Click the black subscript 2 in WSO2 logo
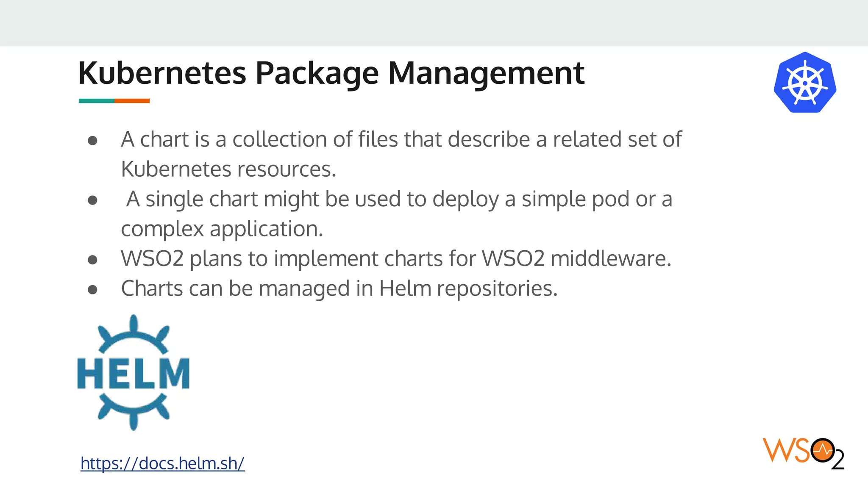The image size is (868, 488). click(837, 460)
